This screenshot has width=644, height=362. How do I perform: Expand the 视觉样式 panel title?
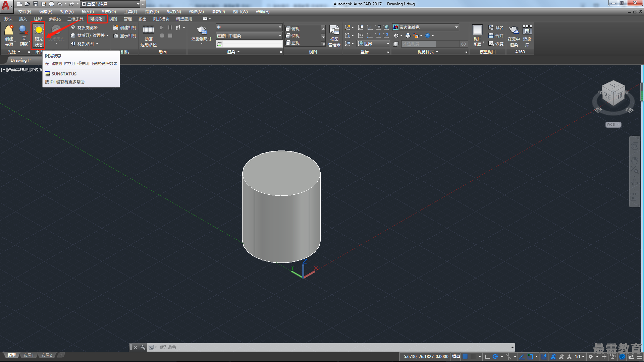coord(428,52)
